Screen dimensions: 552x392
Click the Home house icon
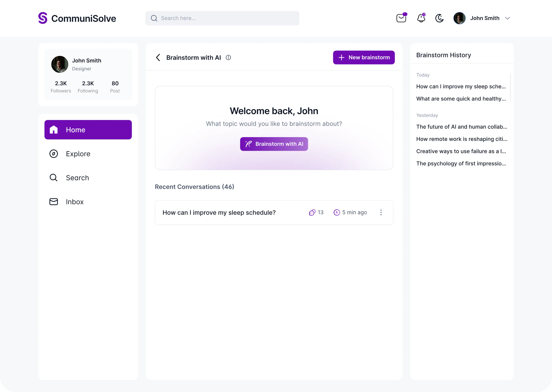(x=54, y=130)
